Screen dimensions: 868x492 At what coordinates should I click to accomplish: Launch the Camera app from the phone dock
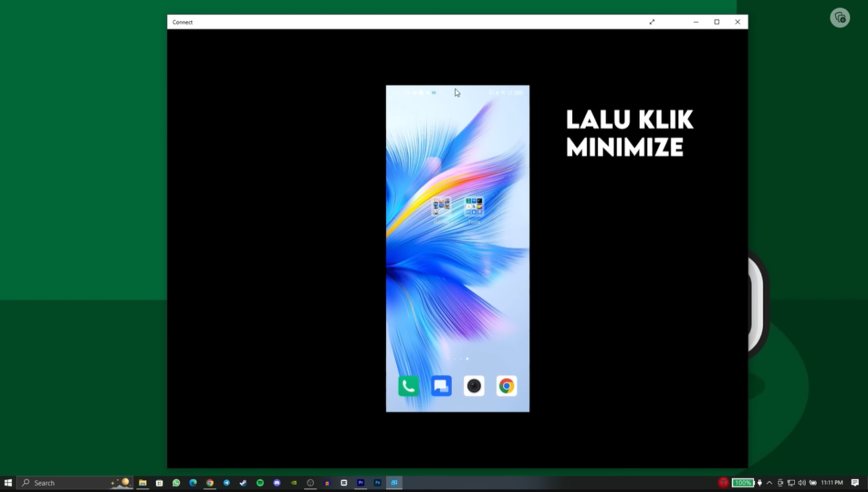pos(474,385)
